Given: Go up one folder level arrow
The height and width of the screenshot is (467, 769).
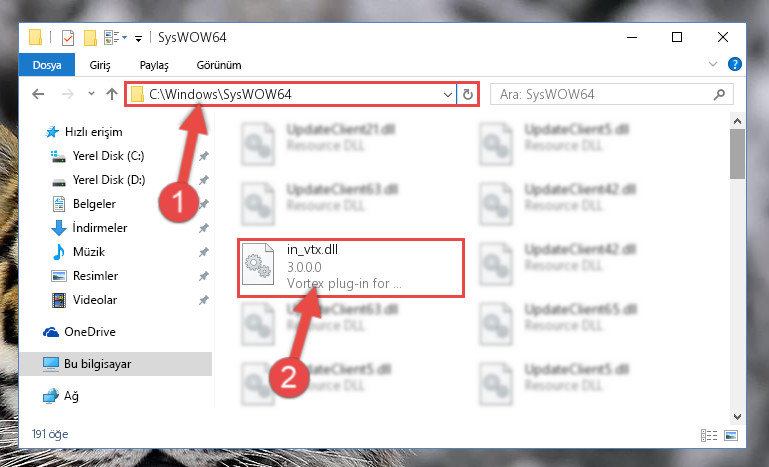Looking at the screenshot, I should 112,94.
